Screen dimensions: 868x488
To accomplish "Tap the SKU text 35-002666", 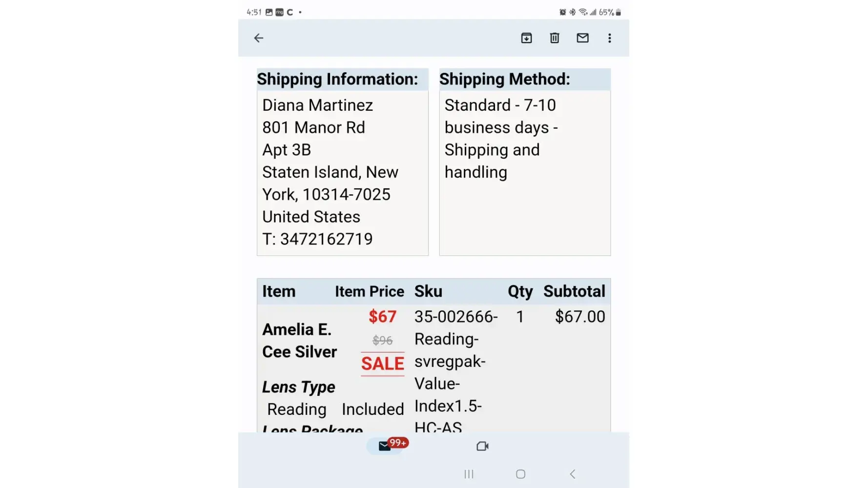I will click(456, 317).
